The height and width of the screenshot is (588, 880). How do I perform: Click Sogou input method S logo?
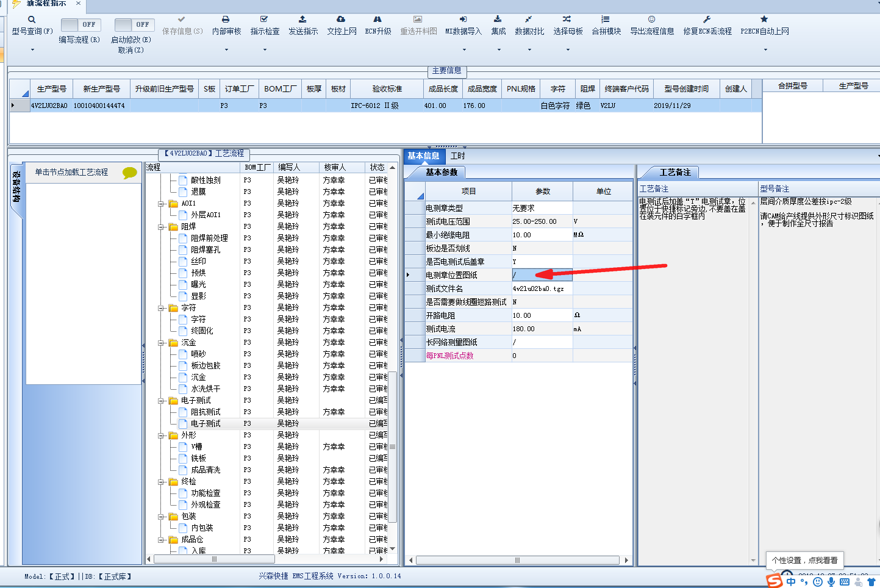click(x=774, y=580)
